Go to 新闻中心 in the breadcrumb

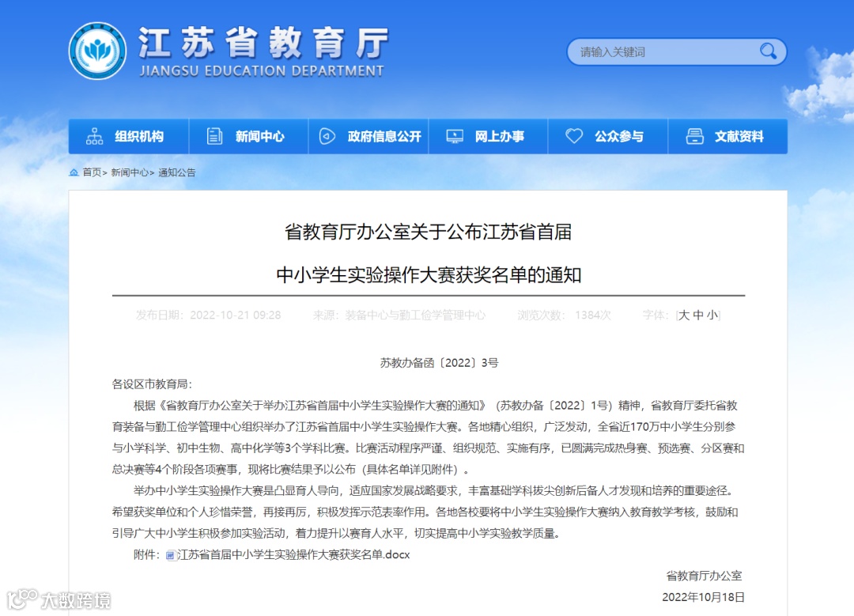(x=130, y=172)
